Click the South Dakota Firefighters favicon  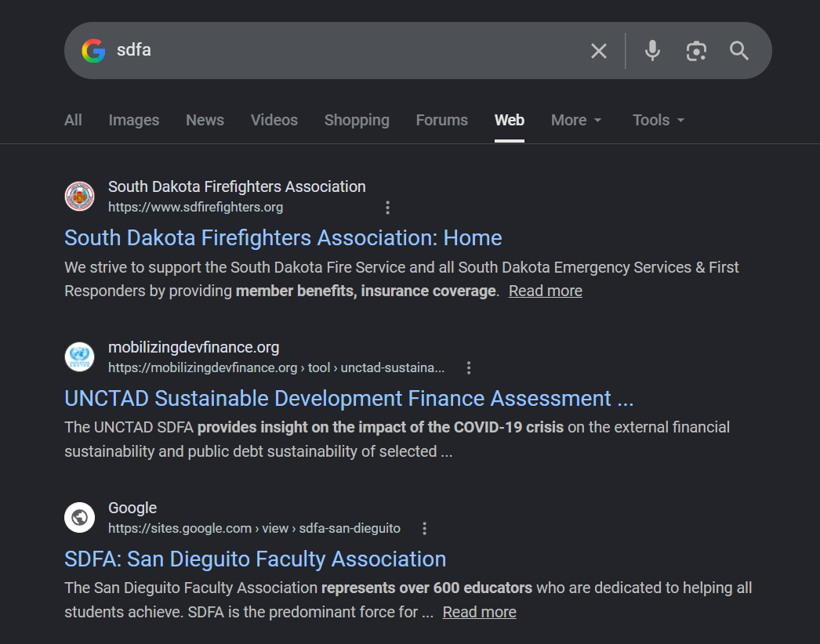tap(79, 197)
